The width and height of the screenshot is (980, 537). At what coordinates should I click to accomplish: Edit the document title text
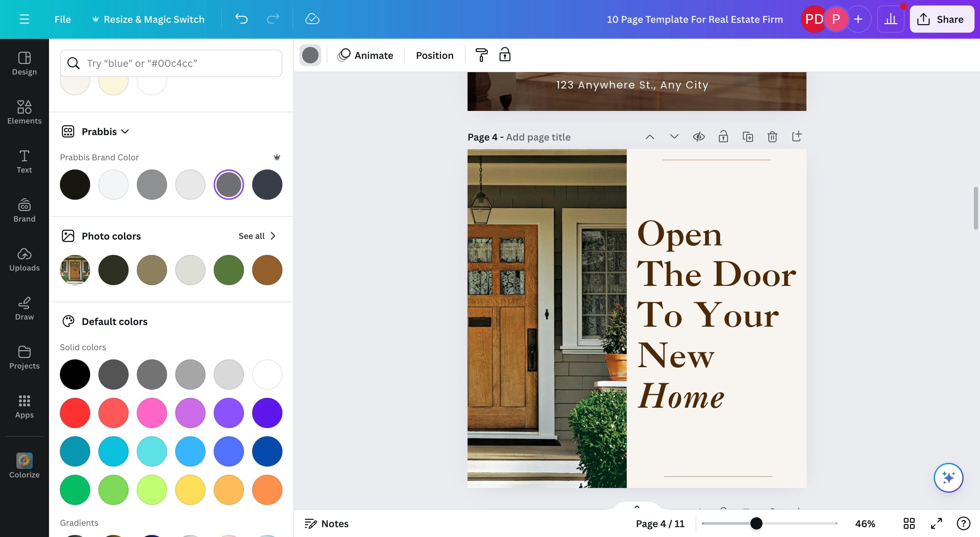point(695,19)
